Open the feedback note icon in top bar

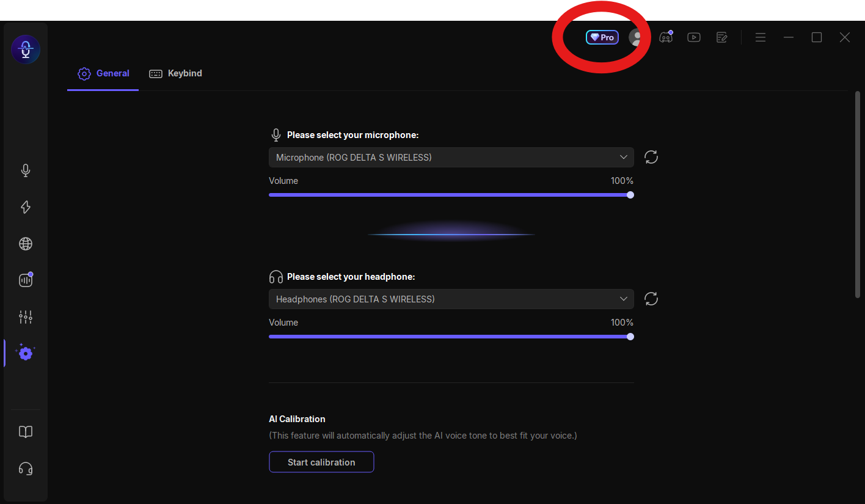click(x=722, y=37)
